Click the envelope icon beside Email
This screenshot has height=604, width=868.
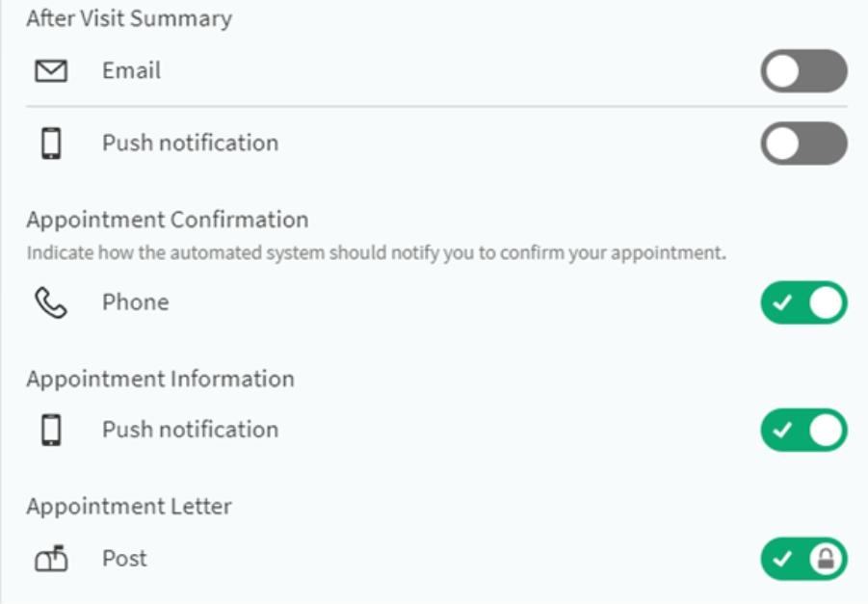(x=51, y=71)
